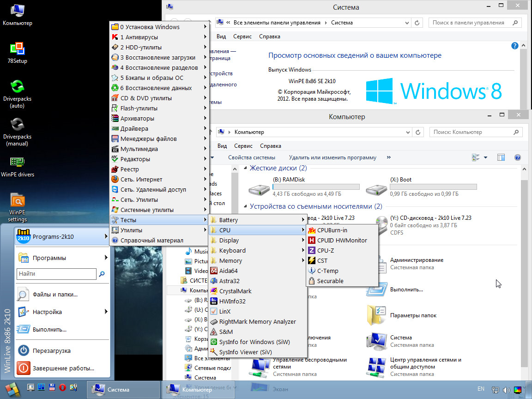Viewport: 532px width, 399px height.
Task: Open the view options dropdown arrow
Action: 485,158
